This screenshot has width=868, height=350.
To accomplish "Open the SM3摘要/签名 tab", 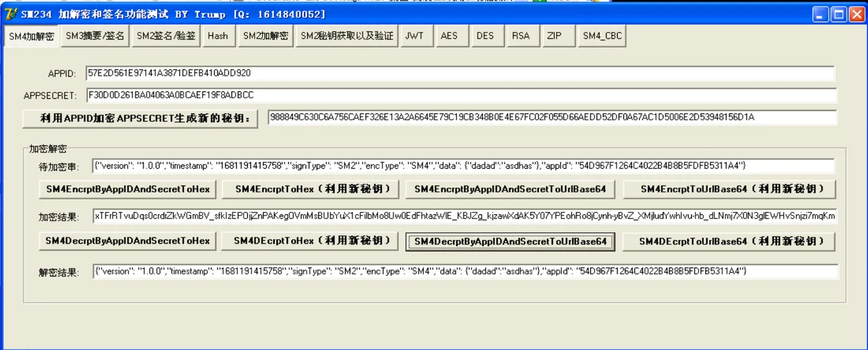I will (x=95, y=36).
